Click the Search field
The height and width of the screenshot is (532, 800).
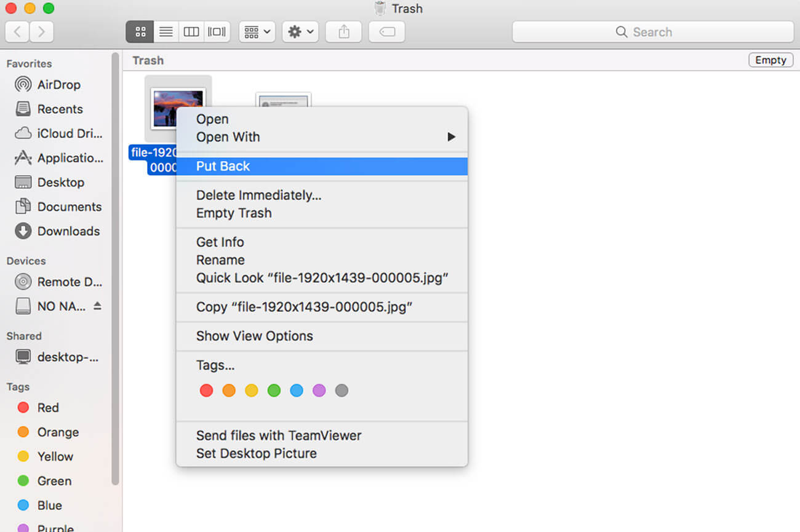click(652, 32)
